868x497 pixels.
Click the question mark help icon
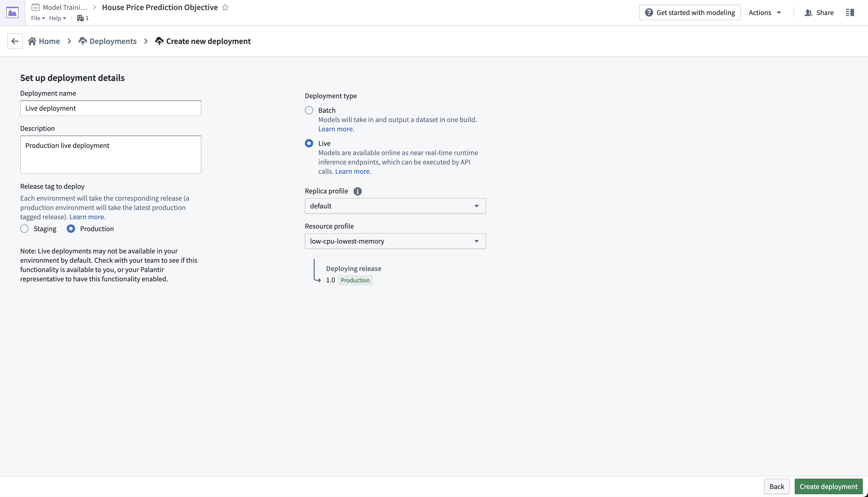(649, 13)
